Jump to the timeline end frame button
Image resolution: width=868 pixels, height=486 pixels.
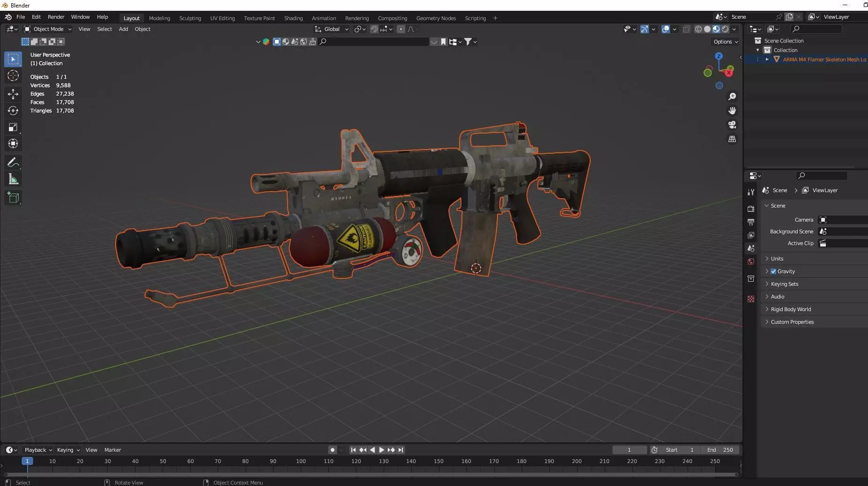coord(401,450)
